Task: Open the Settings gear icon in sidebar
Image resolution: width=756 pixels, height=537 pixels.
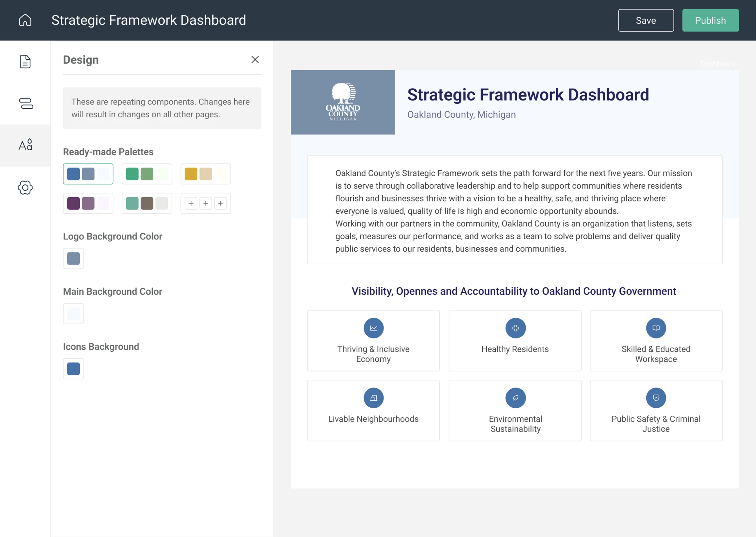Action: [x=25, y=187]
